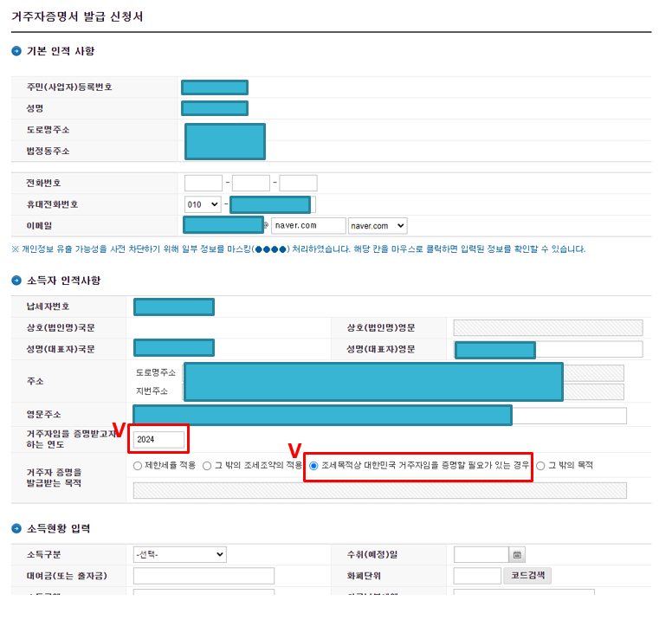Click the 지번주소 label in 주소 row

[x=152, y=391]
